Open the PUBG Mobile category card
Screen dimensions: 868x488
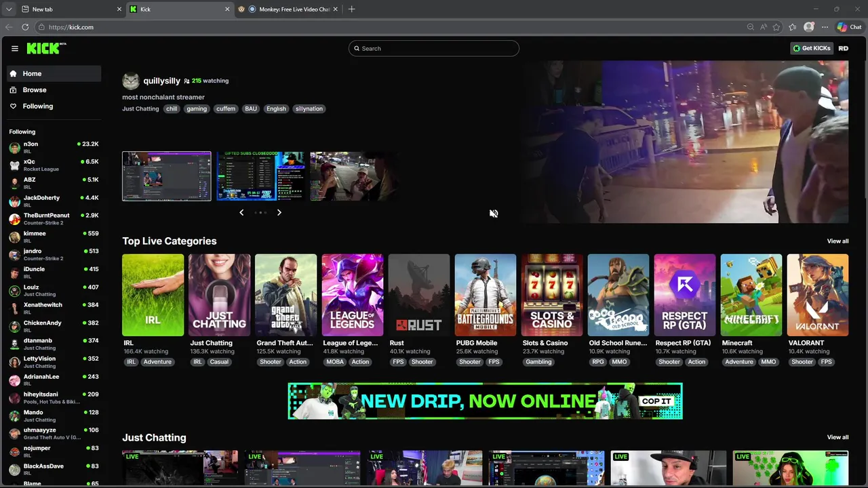[485, 295]
